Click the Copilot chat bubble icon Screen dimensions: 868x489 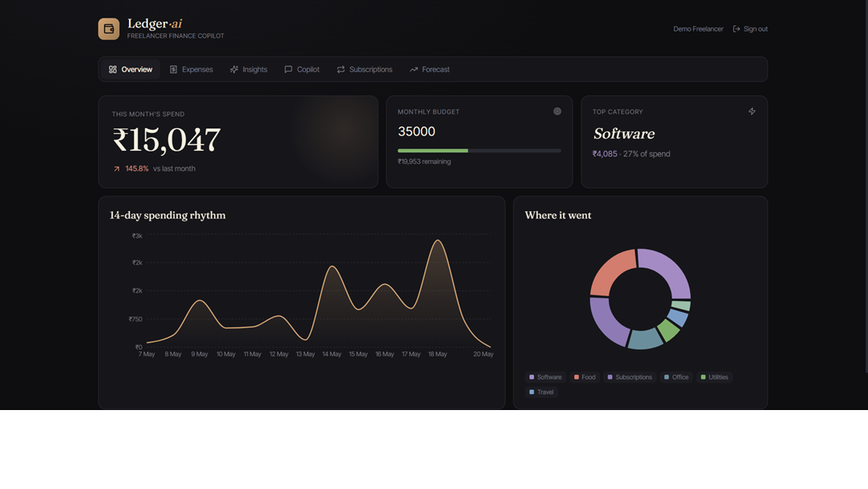[288, 69]
